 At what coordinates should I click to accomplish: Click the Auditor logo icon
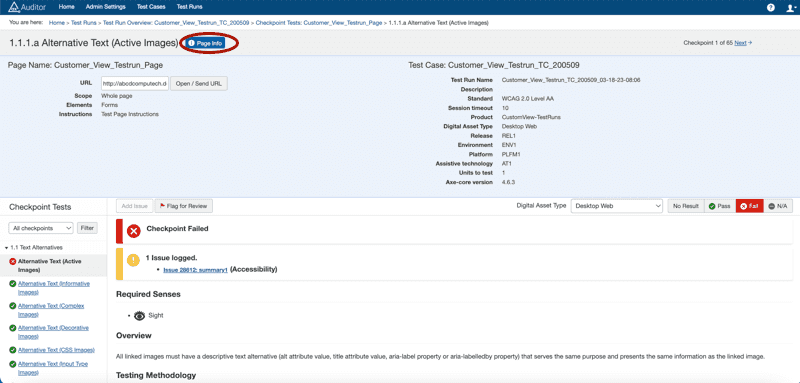coord(13,7)
